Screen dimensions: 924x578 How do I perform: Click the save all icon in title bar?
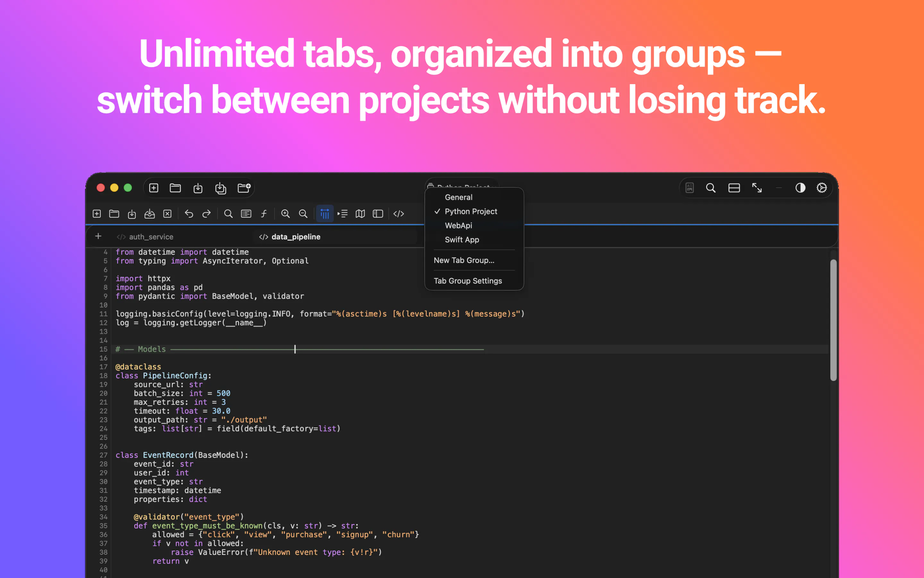point(221,188)
